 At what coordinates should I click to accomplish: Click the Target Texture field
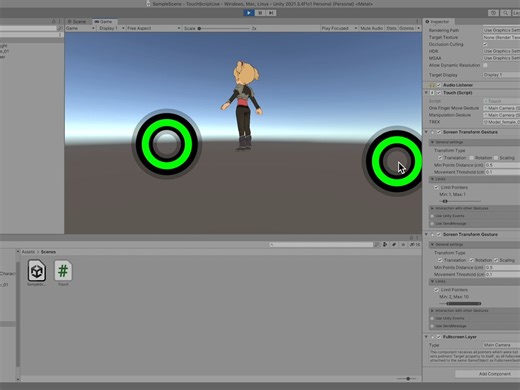click(501, 37)
